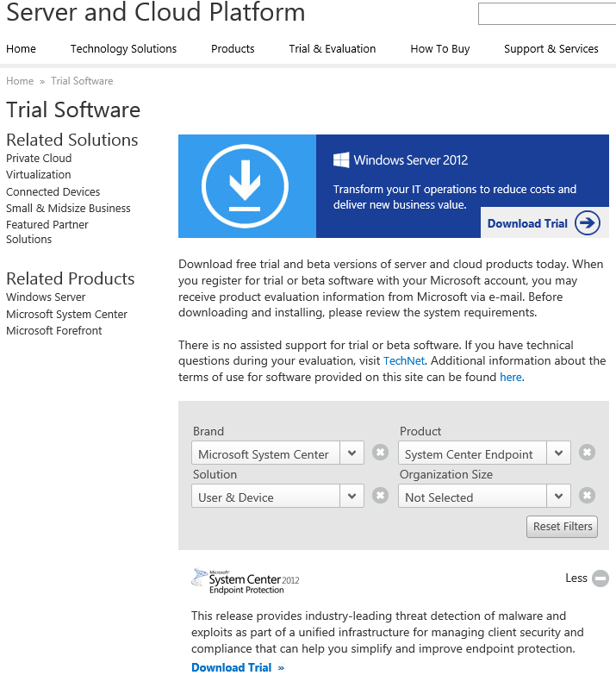616x694 pixels.
Task: Clear the Product filter with its X icon
Action: (587, 453)
